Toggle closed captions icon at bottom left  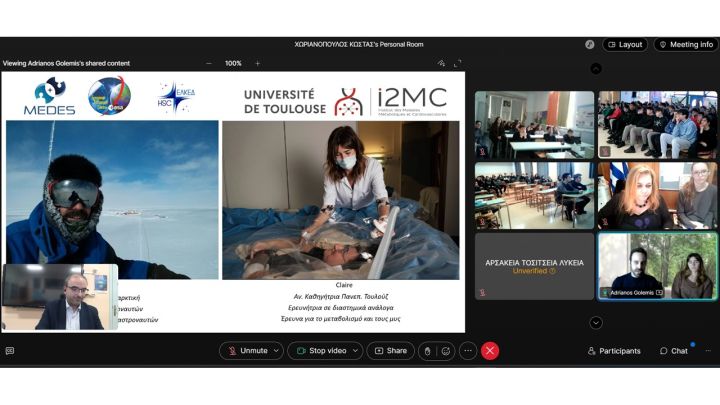pyautogui.click(x=10, y=351)
